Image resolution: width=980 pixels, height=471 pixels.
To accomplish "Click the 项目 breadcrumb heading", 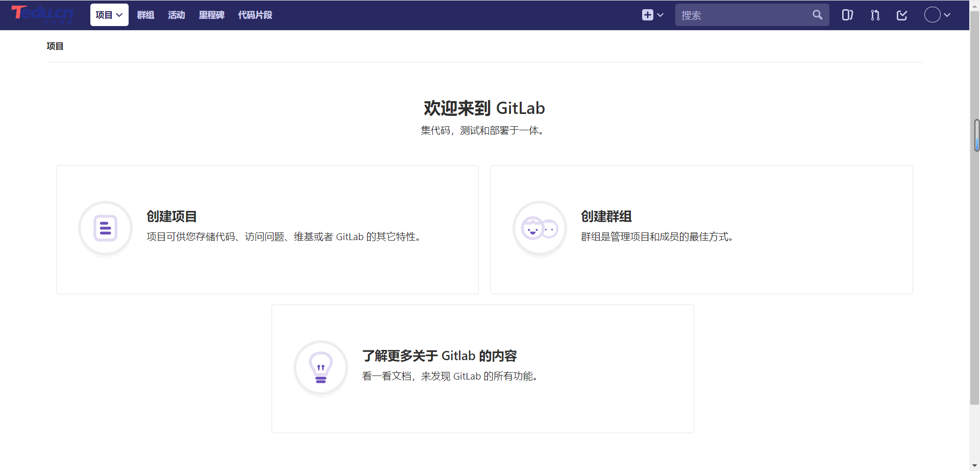I will click(55, 46).
